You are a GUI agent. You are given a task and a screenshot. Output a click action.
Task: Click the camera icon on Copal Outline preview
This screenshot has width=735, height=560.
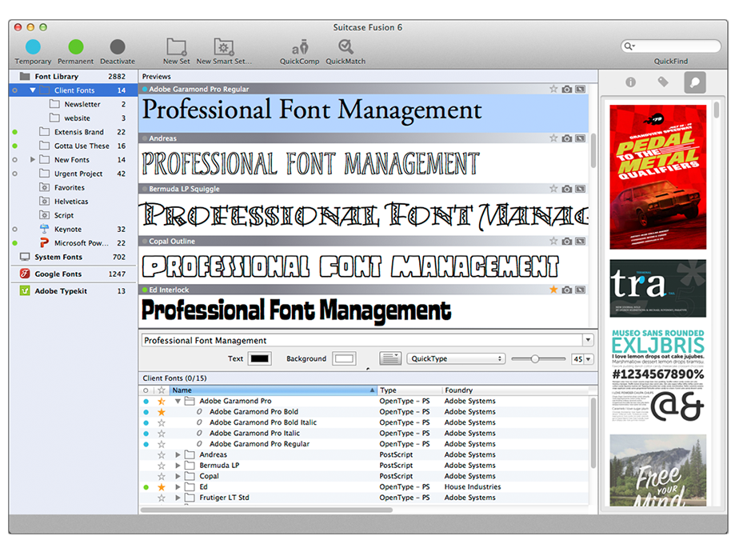567,241
